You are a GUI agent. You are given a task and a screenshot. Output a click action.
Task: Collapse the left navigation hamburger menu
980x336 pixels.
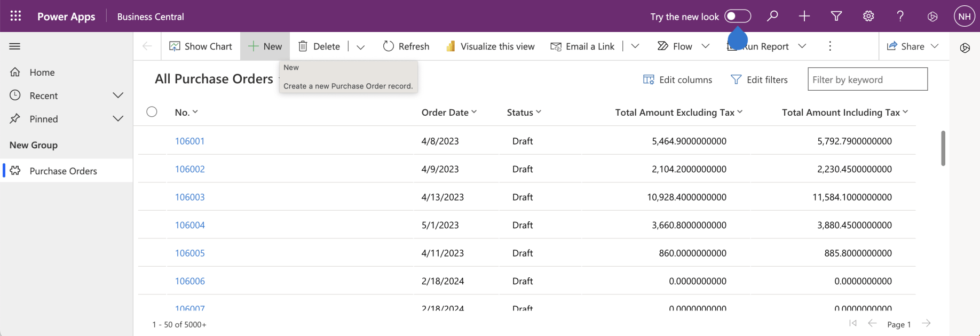15,46
